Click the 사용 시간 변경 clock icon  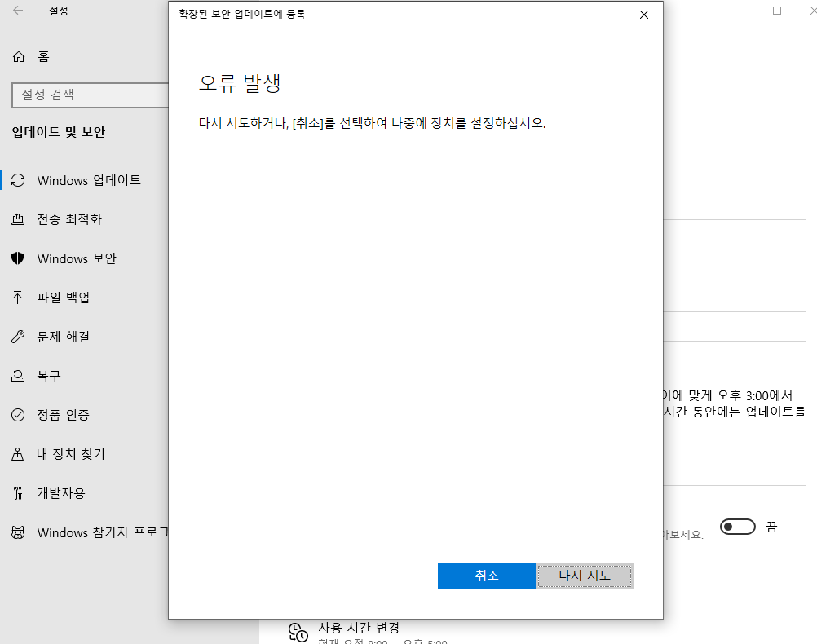click(298, 632)
